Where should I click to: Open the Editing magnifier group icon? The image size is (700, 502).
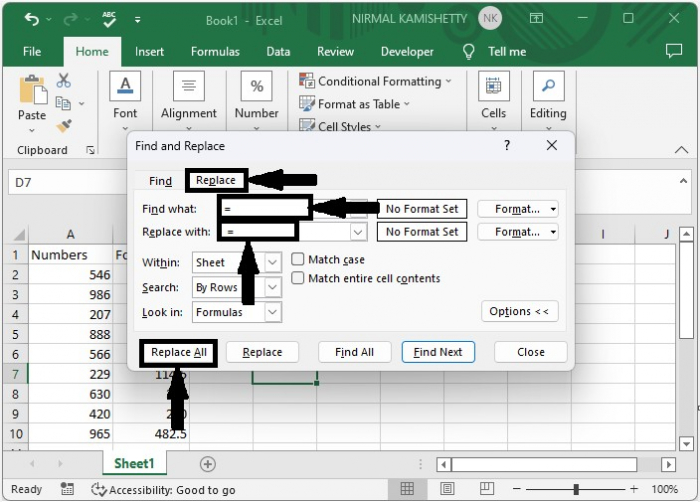(548, 86)
